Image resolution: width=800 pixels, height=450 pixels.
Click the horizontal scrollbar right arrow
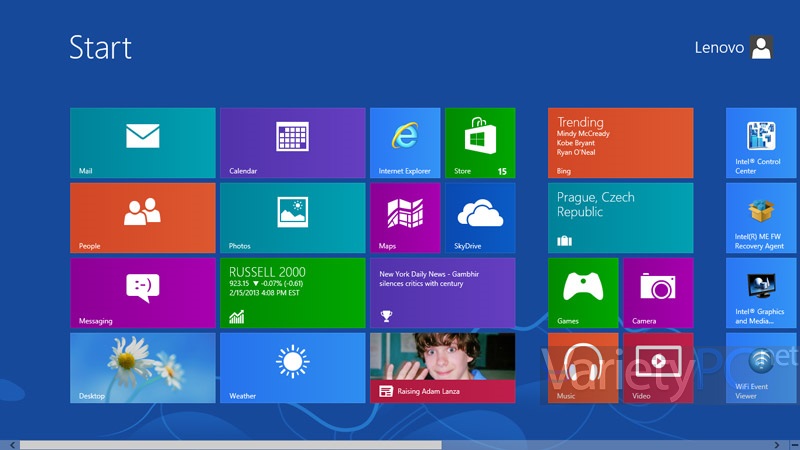tap(777, 445)
